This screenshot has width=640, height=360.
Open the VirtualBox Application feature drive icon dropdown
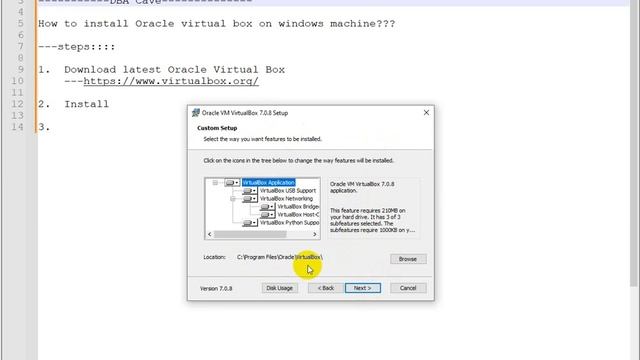[x=232, y=183]
